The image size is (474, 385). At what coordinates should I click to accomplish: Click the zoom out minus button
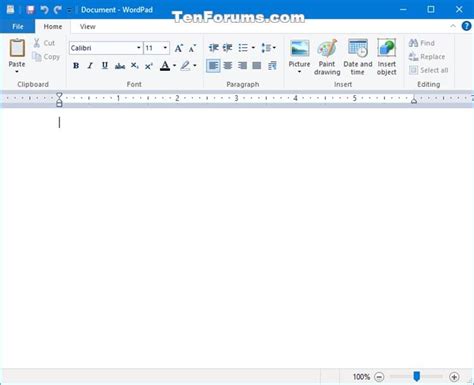pyautogui.click(x=379, y=377)
